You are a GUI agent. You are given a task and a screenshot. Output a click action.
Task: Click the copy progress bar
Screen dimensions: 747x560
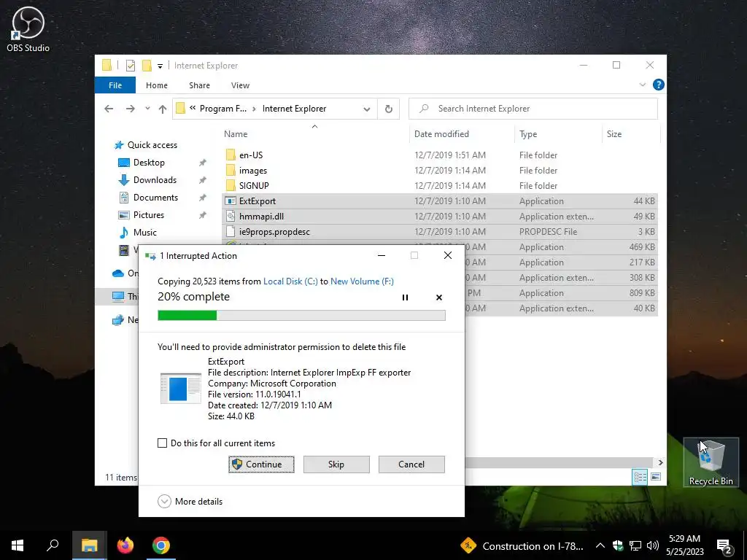(x=301, y=315)
